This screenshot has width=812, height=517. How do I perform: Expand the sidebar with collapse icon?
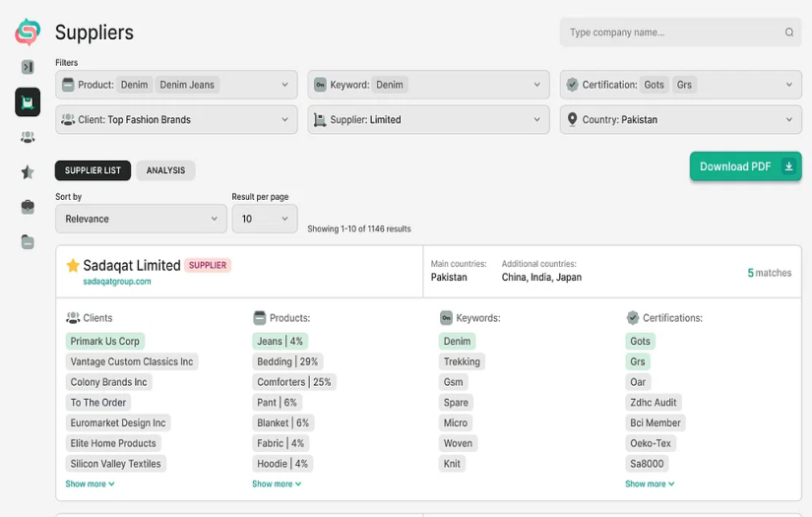[28, 67]
